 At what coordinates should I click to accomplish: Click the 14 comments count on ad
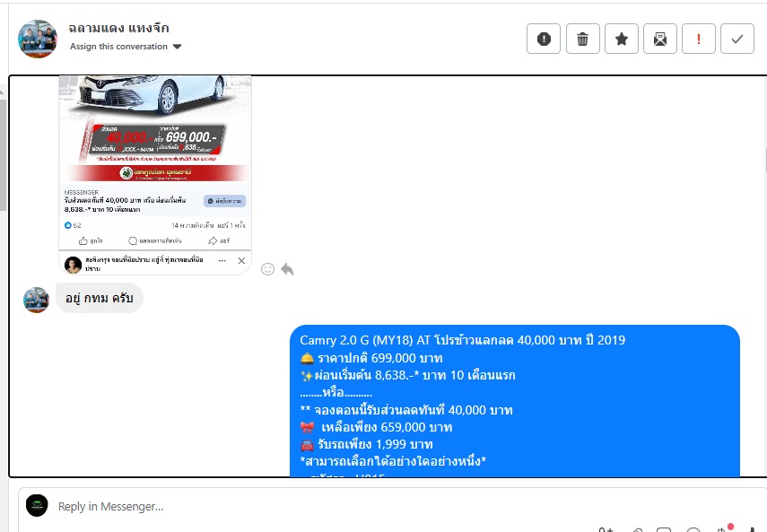click(x=192, y=225)
